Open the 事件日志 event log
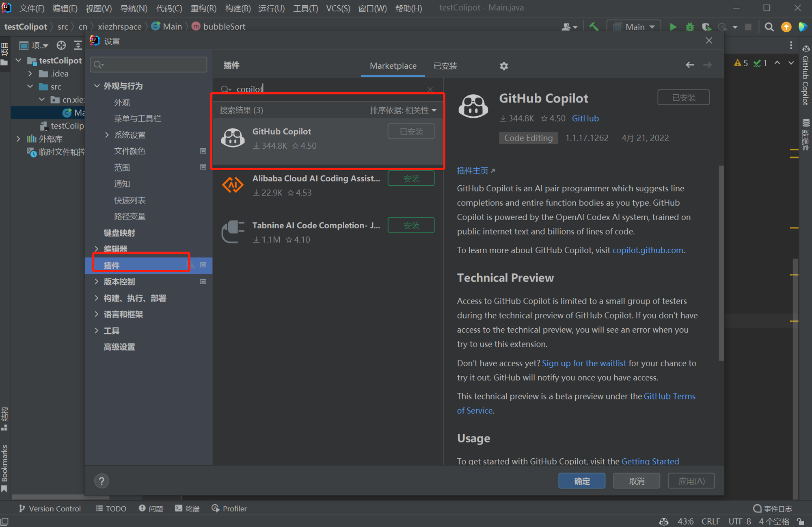812x527 pixels. click(x=772, y=509)
